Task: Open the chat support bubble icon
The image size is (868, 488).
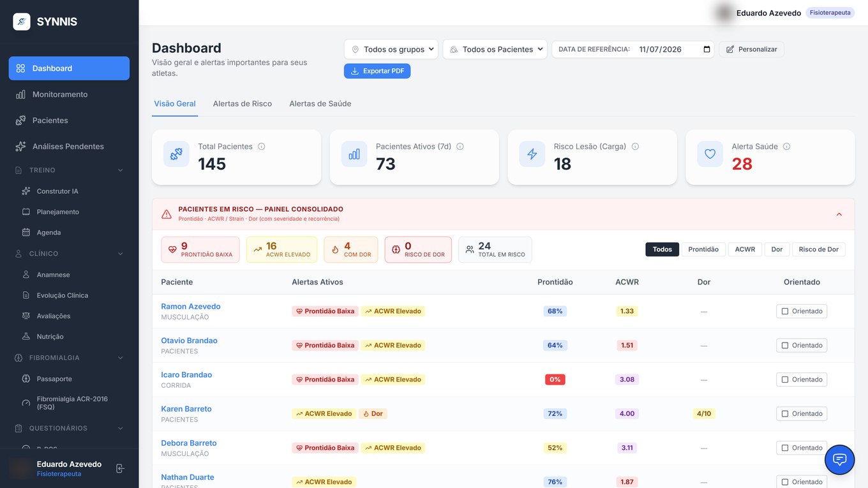Action: (x=839, y=459)
